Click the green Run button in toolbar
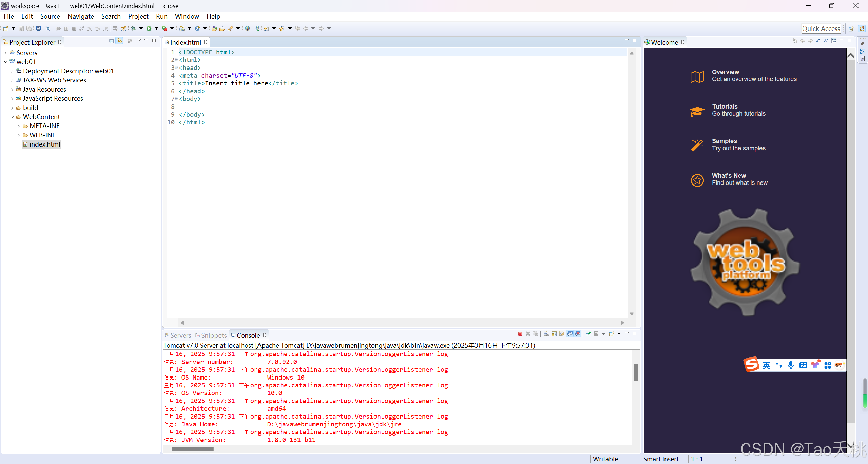Image resolution: width=868 pixels, height=464 pixels. pos(149,28)
